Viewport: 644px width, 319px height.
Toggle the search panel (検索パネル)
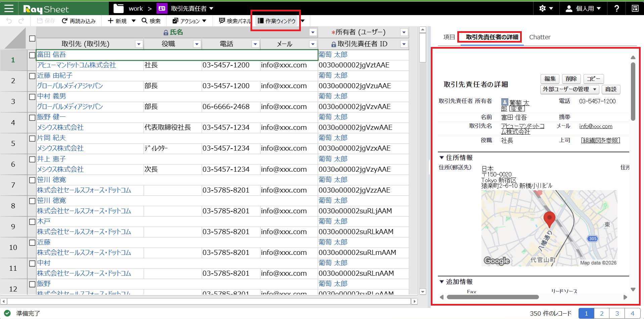[x=235, y=21]
